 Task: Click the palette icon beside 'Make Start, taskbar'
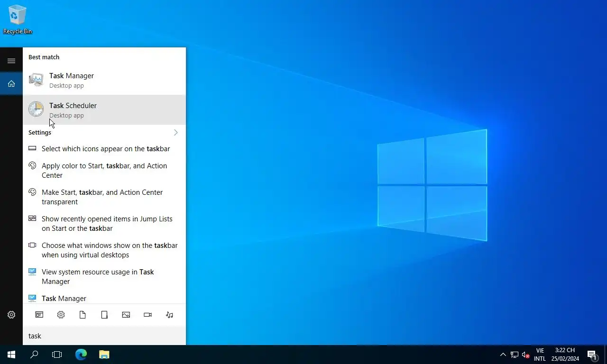point(32,192)
